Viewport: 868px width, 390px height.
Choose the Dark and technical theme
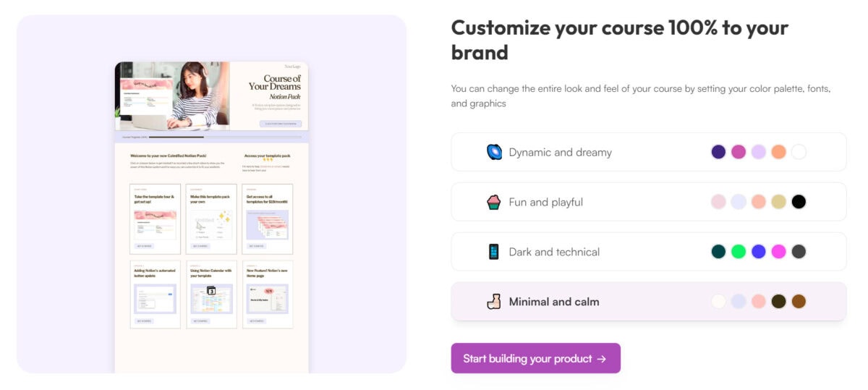(x=649, y=252)
